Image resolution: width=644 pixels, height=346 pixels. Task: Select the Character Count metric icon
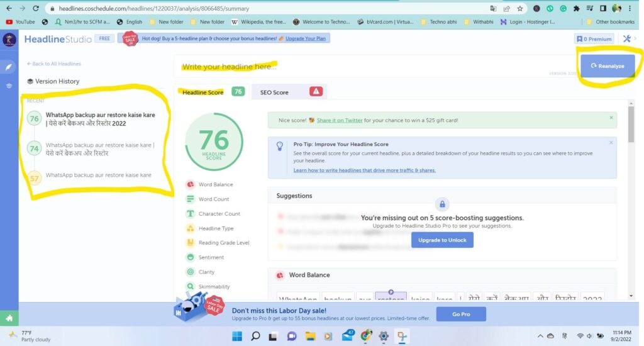pyautogui.click(x=190, y=214)
